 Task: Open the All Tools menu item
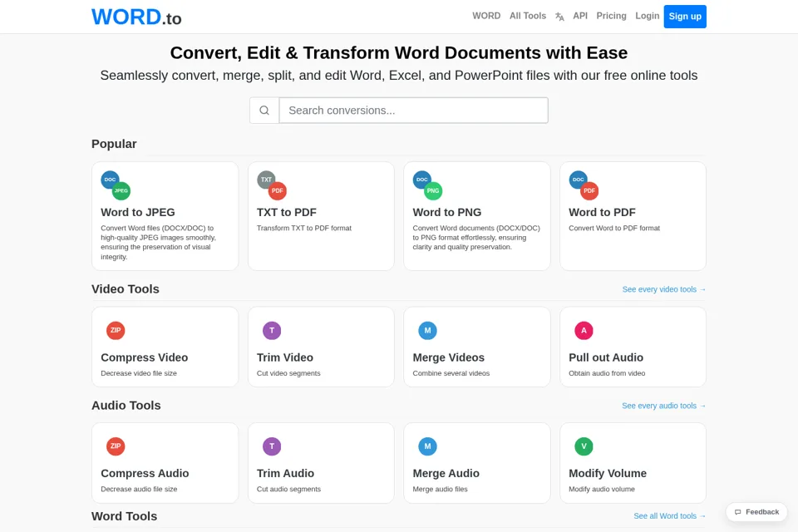click(x=528, y=16)
